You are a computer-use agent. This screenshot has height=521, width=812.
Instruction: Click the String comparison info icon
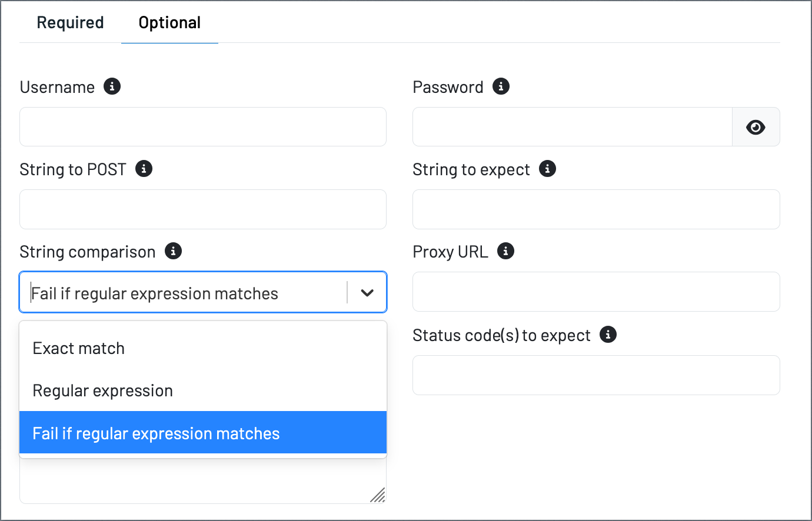coord(173,251)
